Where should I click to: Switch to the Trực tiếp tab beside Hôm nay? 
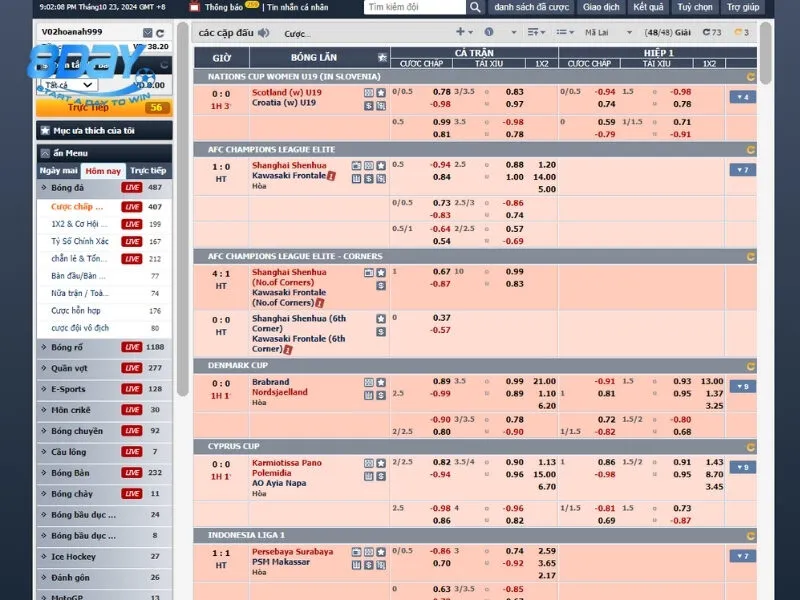pyautogui.click(x=148, y=170)
